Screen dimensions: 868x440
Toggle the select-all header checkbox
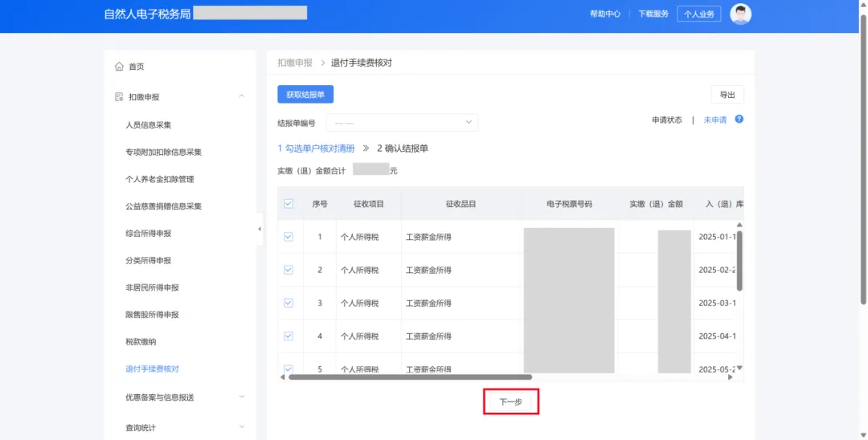[x=289, y=204]
